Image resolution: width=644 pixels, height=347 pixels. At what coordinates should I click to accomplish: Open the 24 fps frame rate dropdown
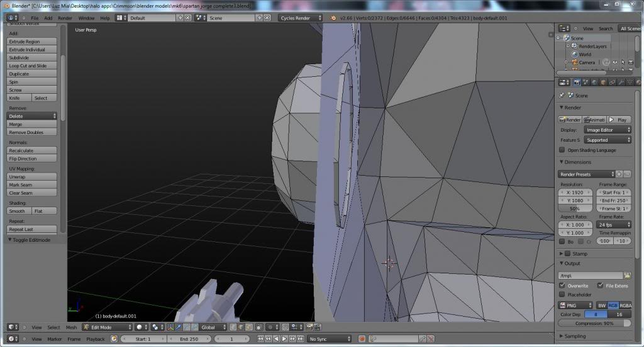tap(613, 225)
